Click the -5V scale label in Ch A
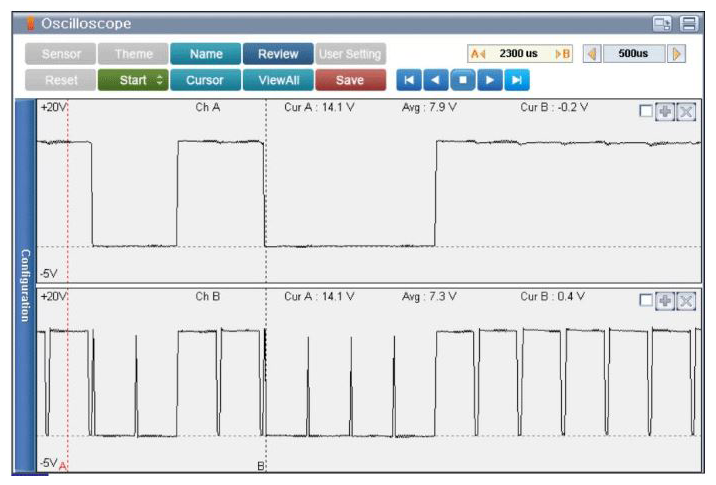The width and height of the screenshot is (716, 485). [49, 274]
